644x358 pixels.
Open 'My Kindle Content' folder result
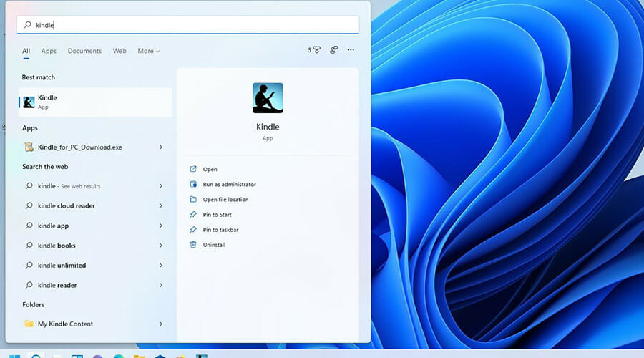[95, 324]
